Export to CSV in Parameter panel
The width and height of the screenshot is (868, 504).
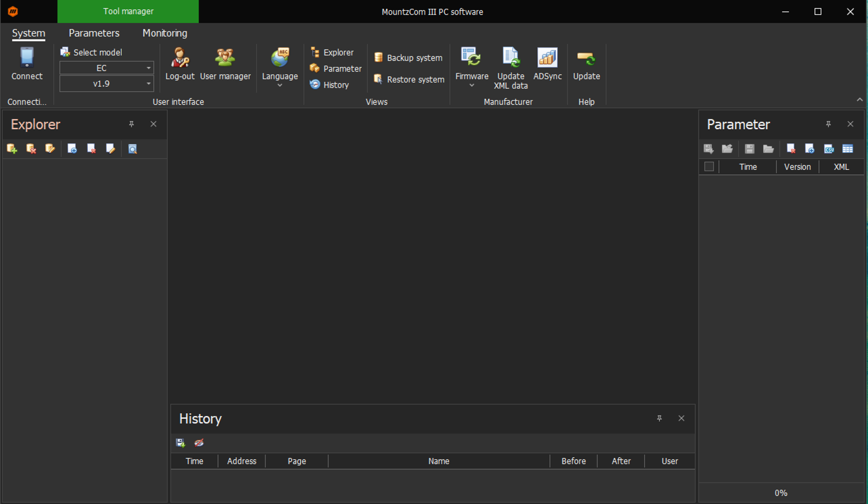(x=829, y=149)
